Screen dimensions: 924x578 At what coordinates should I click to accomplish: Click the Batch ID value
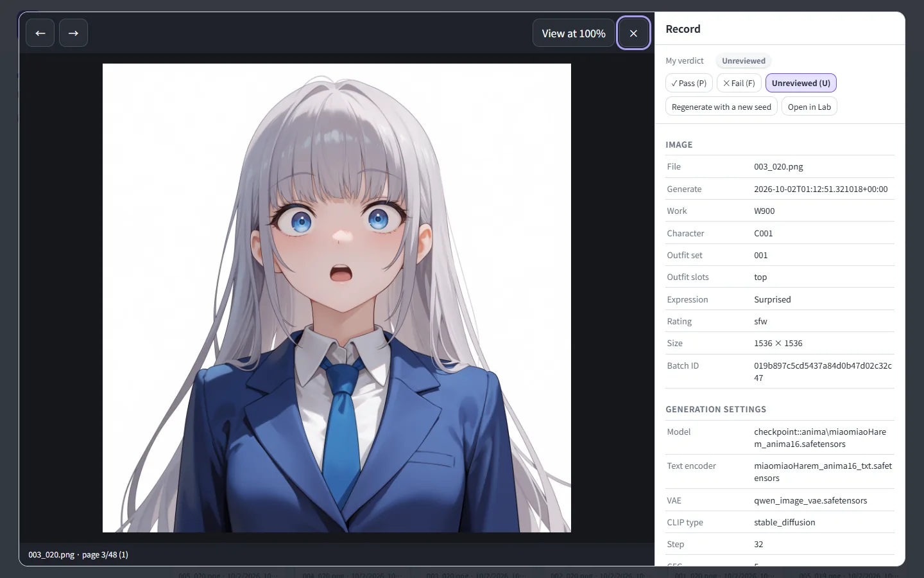(823, 371)
